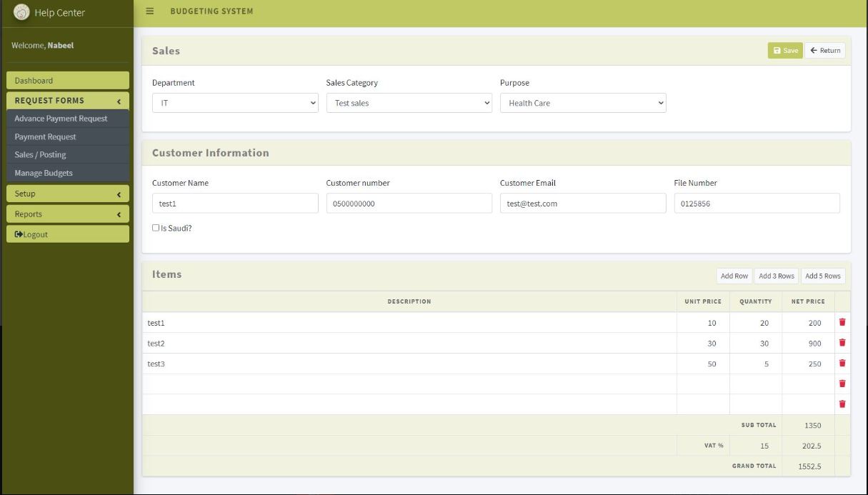The height and width of the screenshot is (495, 868).
Task: Remove the last empty item row
Action: [x=842, y=404]
